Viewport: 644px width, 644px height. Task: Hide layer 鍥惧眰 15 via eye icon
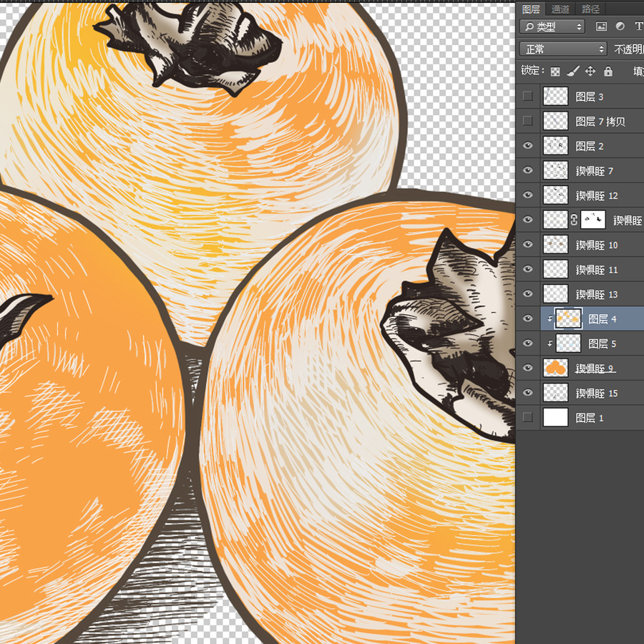point(528,393)
